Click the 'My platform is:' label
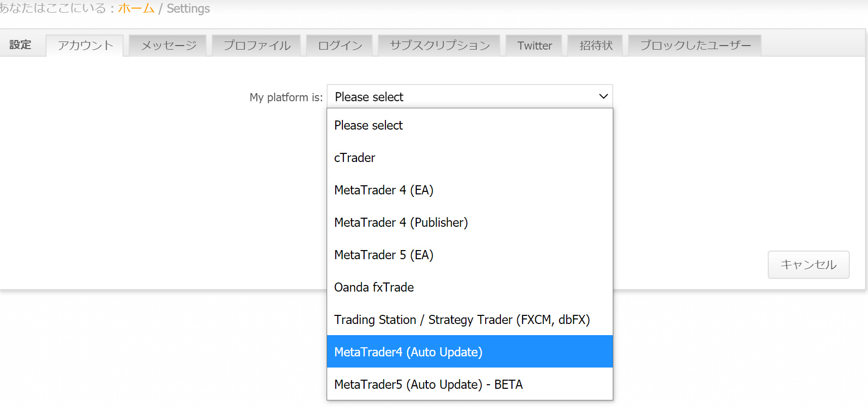The width and height of the screenshot is (868, 407). 286,97
